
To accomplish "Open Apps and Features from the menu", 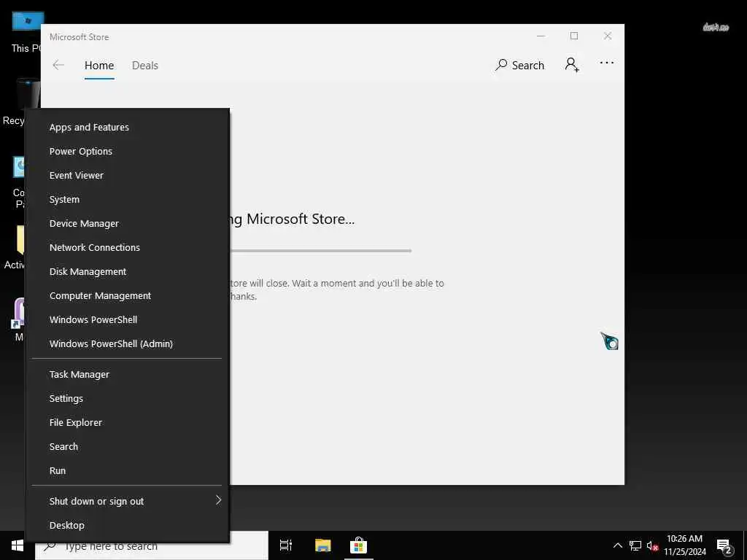I will coord(127,127).
